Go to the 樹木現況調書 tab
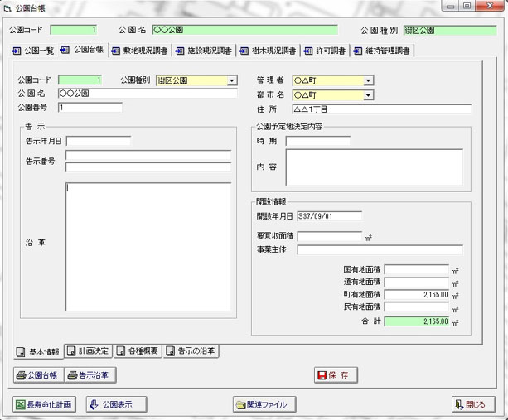 267,51
